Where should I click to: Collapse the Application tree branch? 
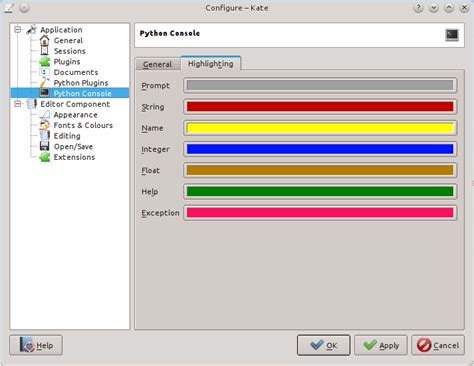[x=18, y=30]
